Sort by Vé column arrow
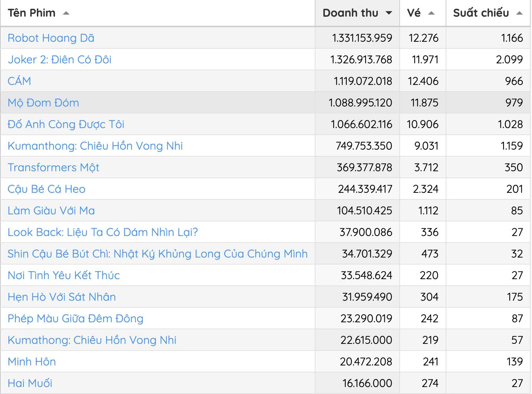 pyautogui.click(x=431, y=13)
